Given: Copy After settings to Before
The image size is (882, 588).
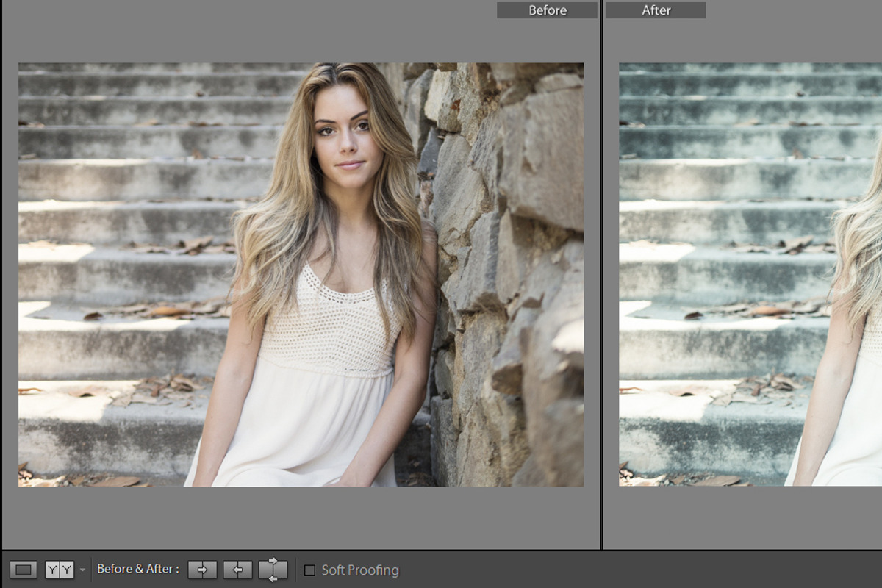Looking at the screenshot, I should tap(237, 570).
